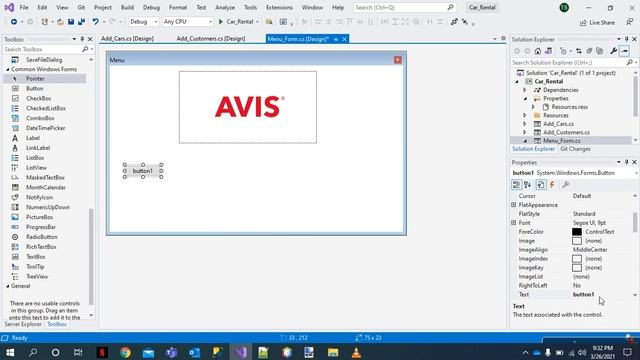Click the ImageIndex property swatch
Screen dimensions: 640x360
(x=577, y=259)
